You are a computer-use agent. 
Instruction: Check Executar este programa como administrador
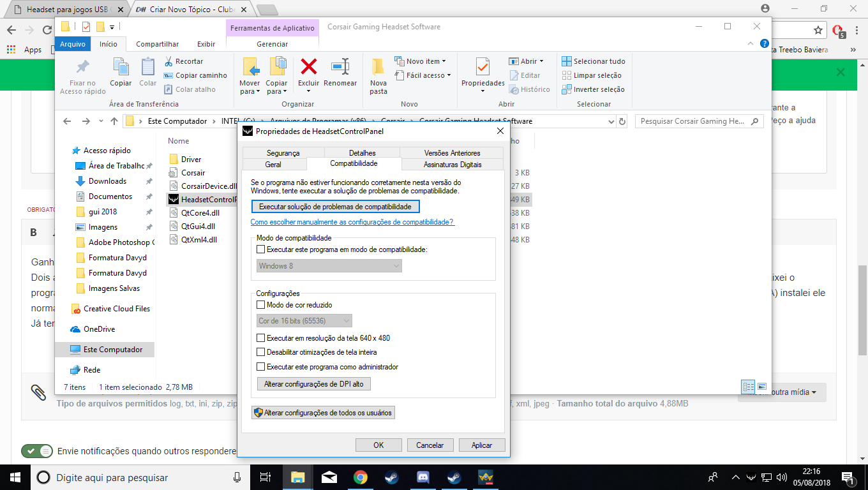click(x=260, y=367)
